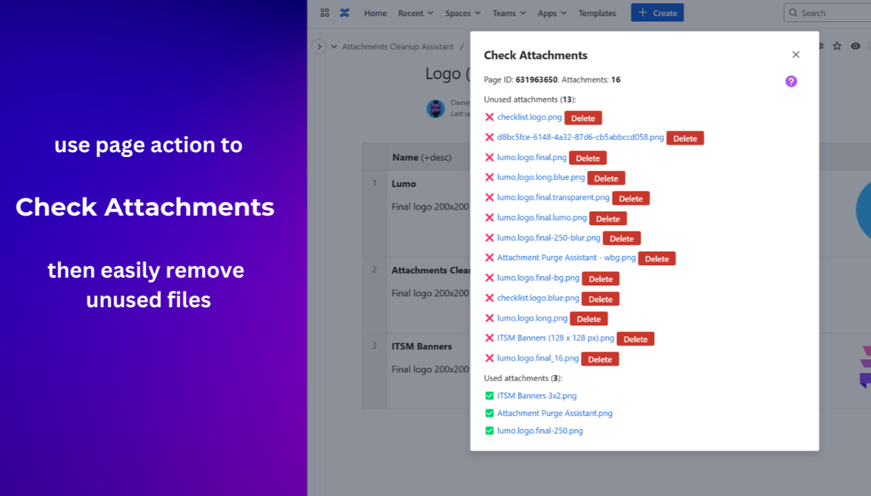Delete Attachment Purge Assistant - wbg.png
Image resolution: width=871 pixels, height=496 pixels.
[657, 258]
